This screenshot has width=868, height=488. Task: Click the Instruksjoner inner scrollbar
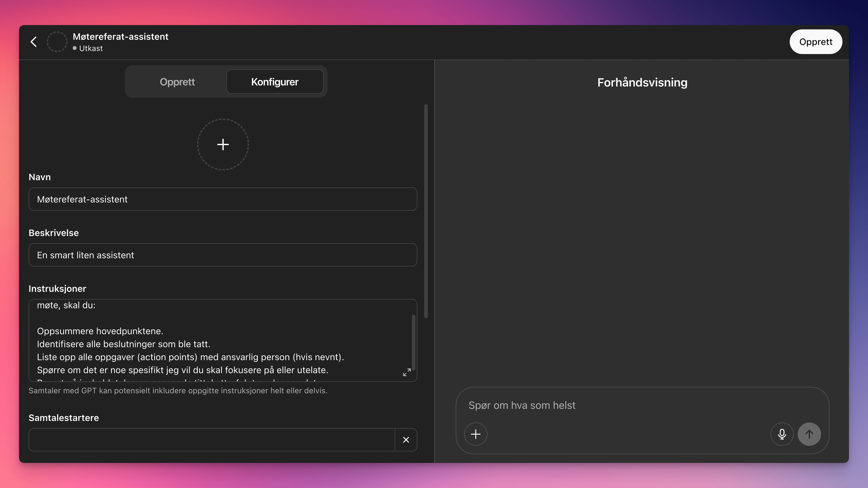tap(413, 342)
